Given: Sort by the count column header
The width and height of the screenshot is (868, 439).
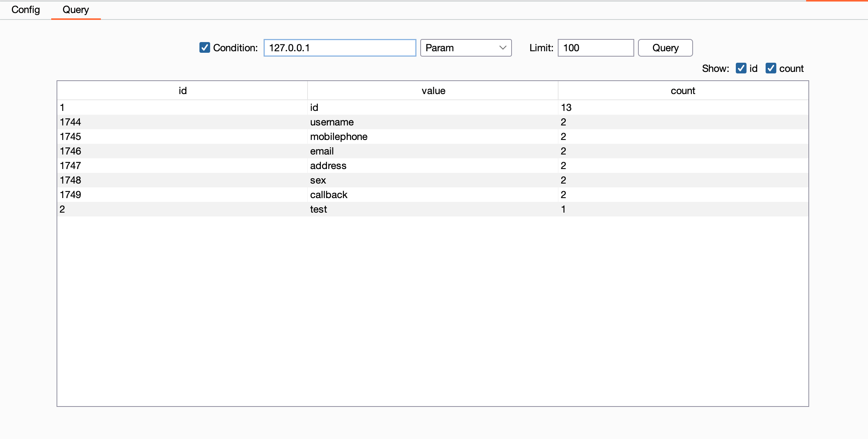Looking at the screenshot, I should 683,91.
